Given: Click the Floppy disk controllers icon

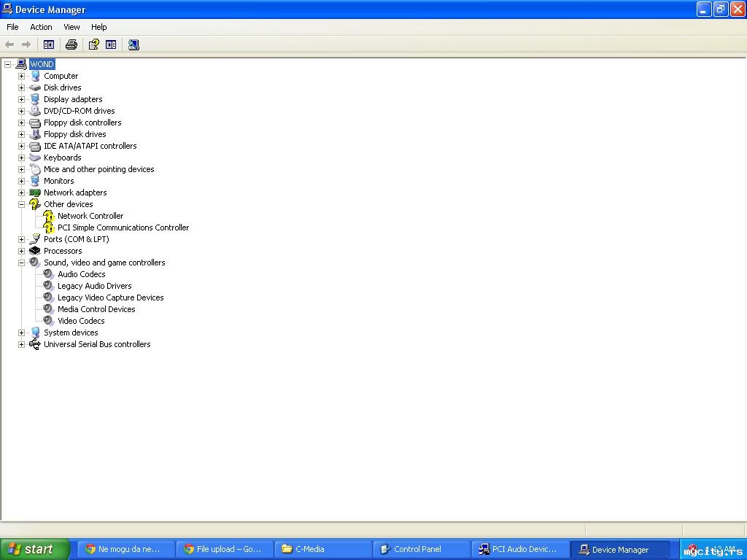Looking at the screenshot, I should (x=35, y=122).
